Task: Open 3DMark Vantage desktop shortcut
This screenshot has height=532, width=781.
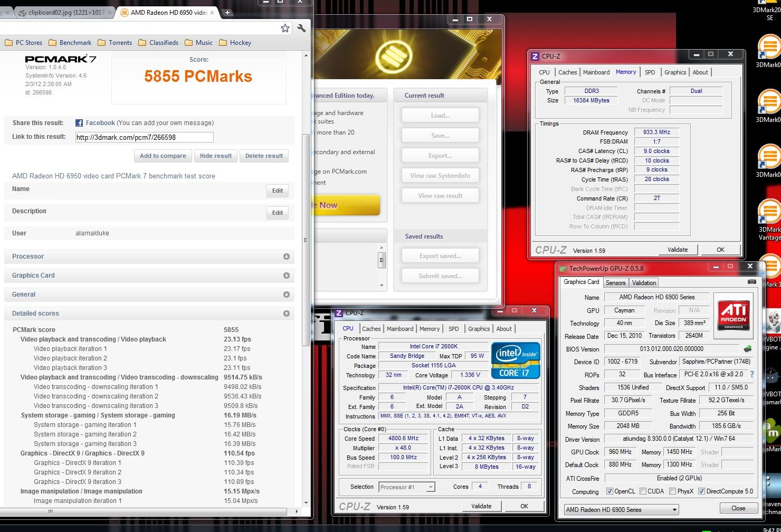Action: [769, 221]
